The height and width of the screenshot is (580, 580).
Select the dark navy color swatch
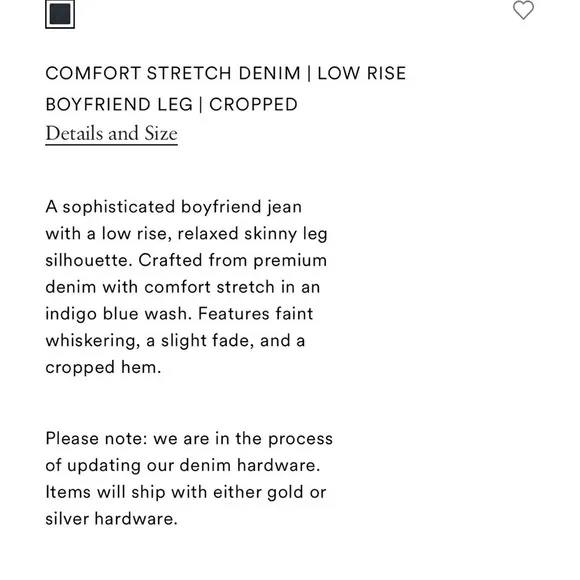tap(60, 14)
